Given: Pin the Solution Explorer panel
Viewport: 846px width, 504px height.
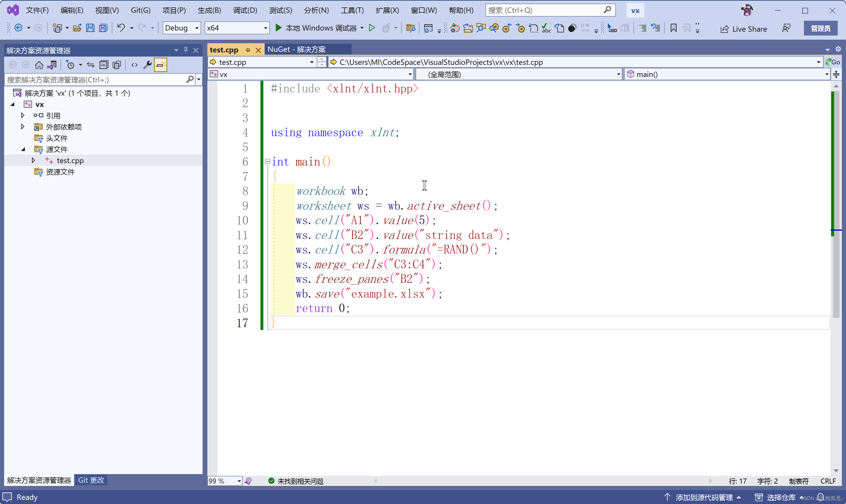Looking at the screenshot, I should [186, 50].
